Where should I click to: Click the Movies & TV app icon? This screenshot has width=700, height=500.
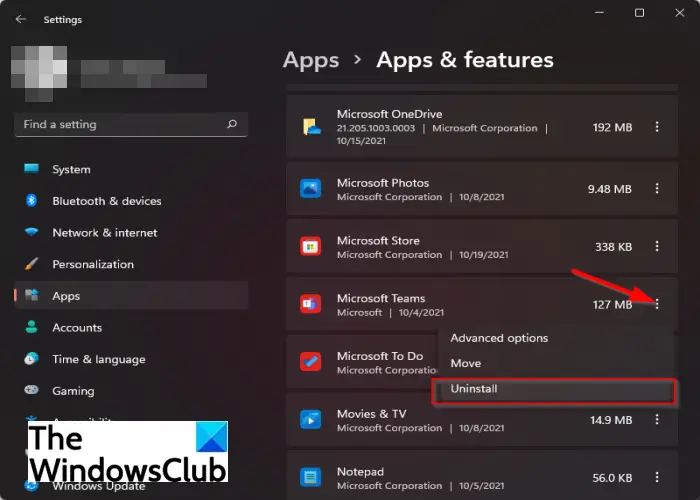click(311, 420)
